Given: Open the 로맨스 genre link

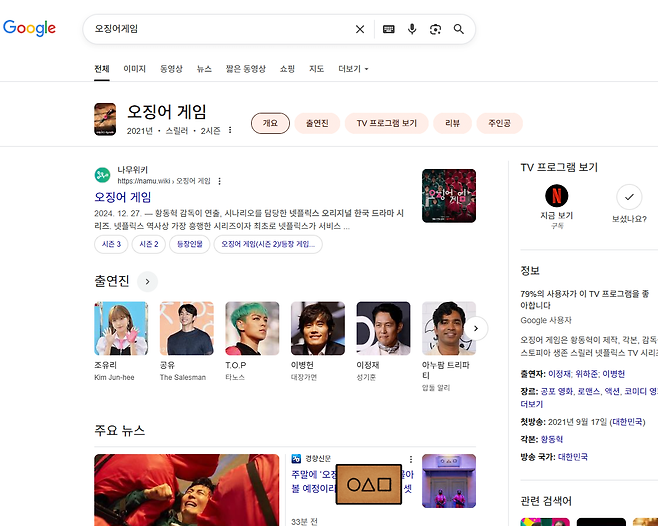Looking at the screenshot, I should pyautogui.click(x=588, y=391).
